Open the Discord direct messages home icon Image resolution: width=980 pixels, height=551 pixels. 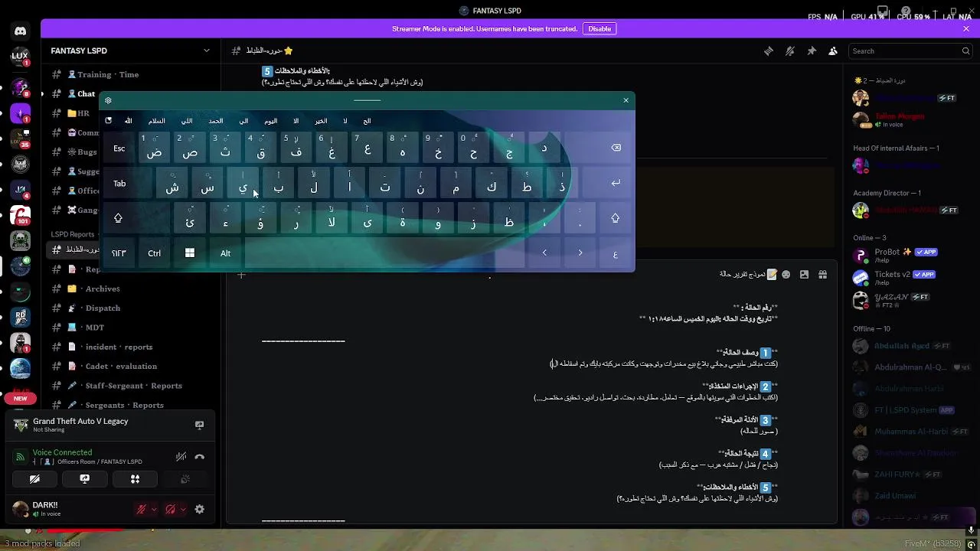20,31
